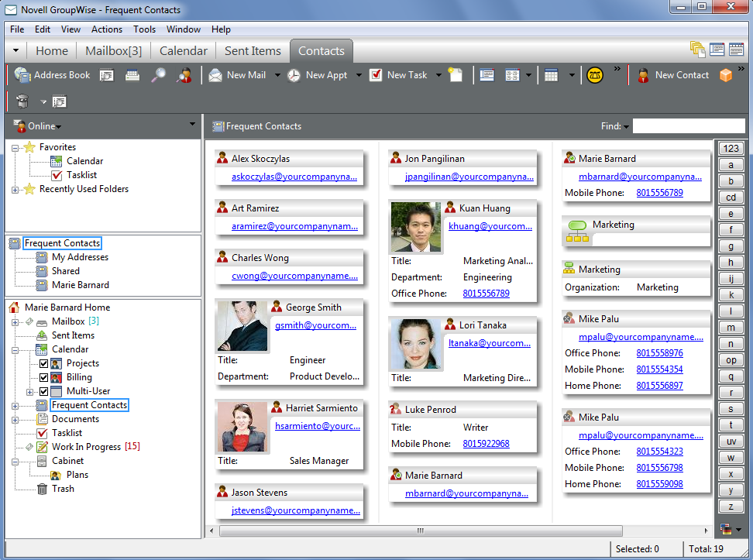
Task: Collapse the Favorites tree node
Action: [15, 148]
